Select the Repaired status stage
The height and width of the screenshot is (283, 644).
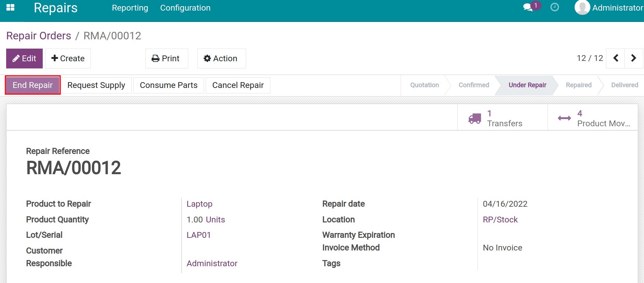coord(578,85)
